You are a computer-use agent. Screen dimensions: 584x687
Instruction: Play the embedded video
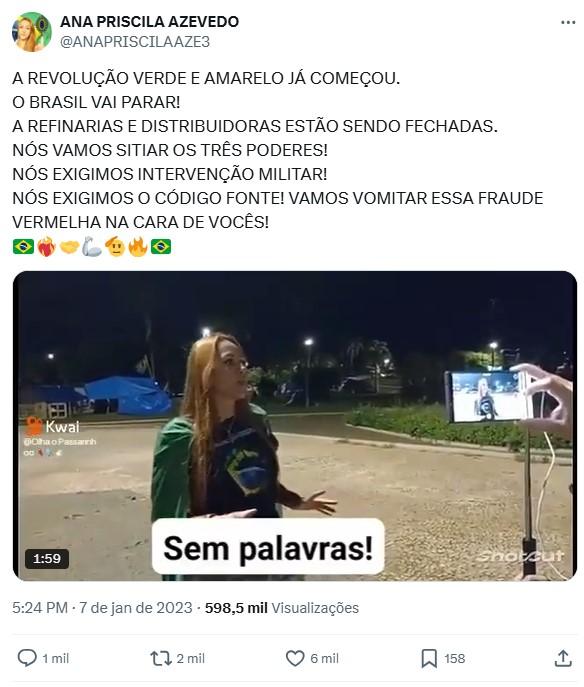tap(295, 426)
